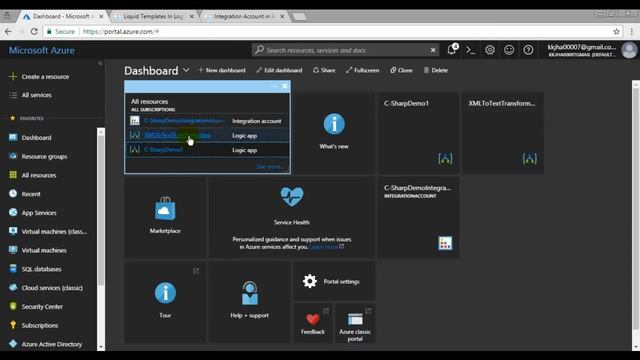Open the C-SharpDemo1 logic app link

[x=164, y=150]
